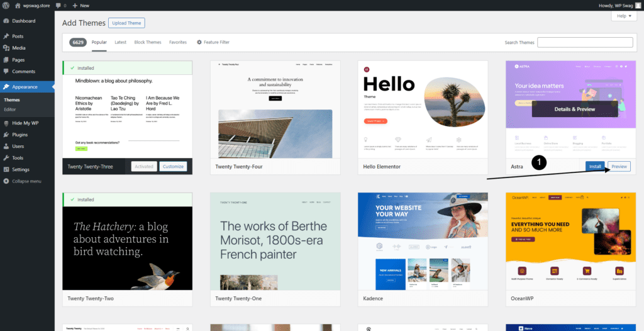644x331 pixels.
Task: Click the Pages icon in sidebar
Action: [x=6, y=60]
